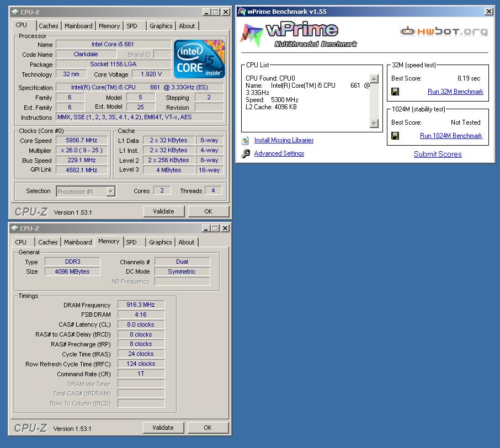Click the 8.19 sec best score
Screen dimensions: 500x448
[x=469, y=78]
